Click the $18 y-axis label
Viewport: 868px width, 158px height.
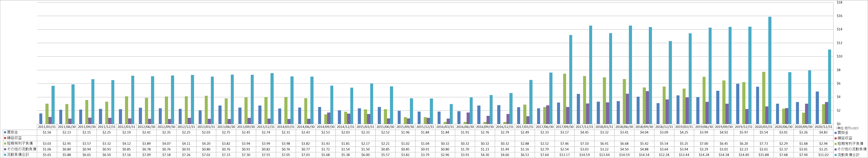(x=839, y=2)
